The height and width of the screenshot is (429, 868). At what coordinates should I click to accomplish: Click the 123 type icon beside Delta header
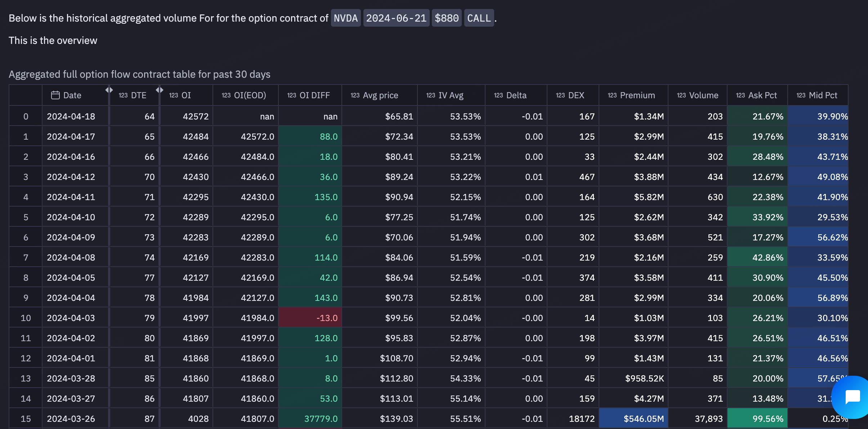[x=498, y=95]
